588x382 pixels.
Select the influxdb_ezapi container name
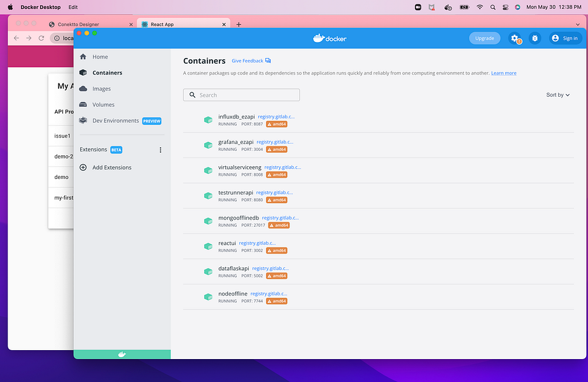pos(236,117)
